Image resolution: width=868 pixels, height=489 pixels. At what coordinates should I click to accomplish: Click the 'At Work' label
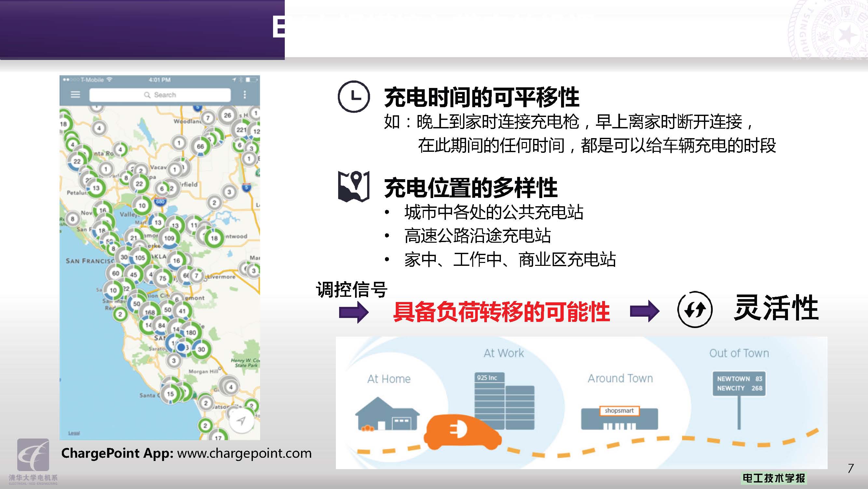(x=504, y=353)
